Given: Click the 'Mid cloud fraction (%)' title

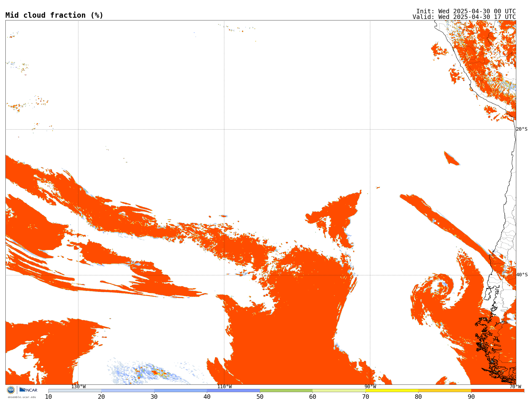Looking at the screenshot, I should [54, 15].
